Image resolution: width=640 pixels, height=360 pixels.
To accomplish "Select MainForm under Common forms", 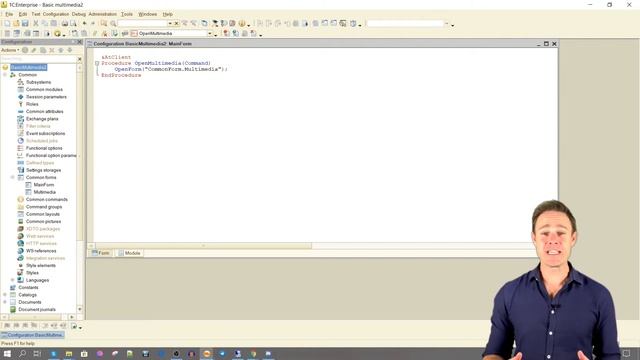I will tap(44, 185).
